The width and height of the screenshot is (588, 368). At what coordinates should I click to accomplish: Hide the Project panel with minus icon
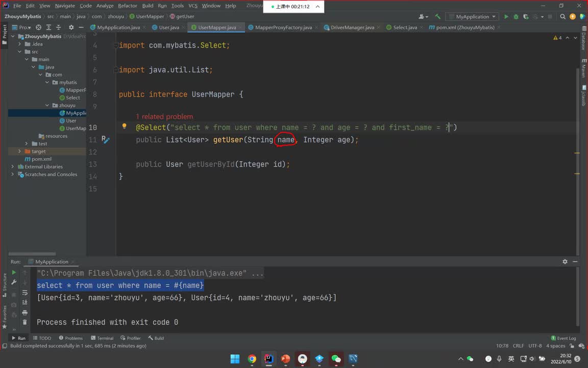click(x=81, y=28)
